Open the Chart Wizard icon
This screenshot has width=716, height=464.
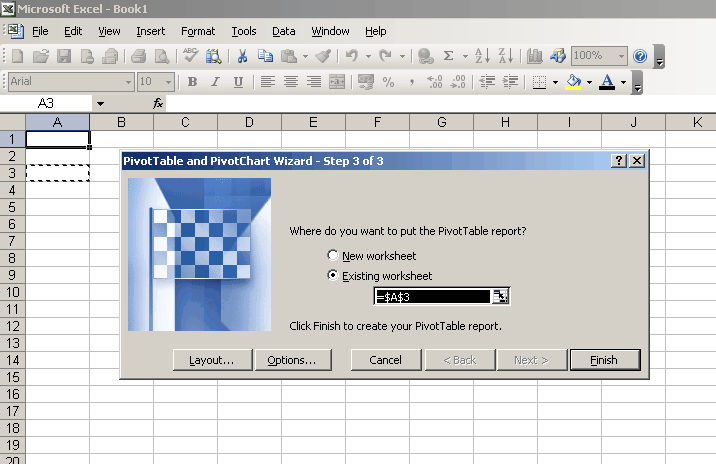tap(534, 56)
